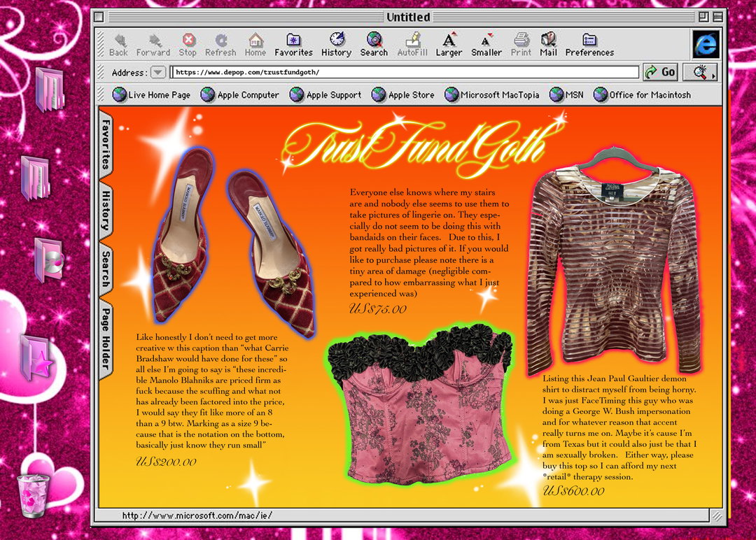Click the top pink folder desktop icon

pyautogui.click(x=50, y=90)
